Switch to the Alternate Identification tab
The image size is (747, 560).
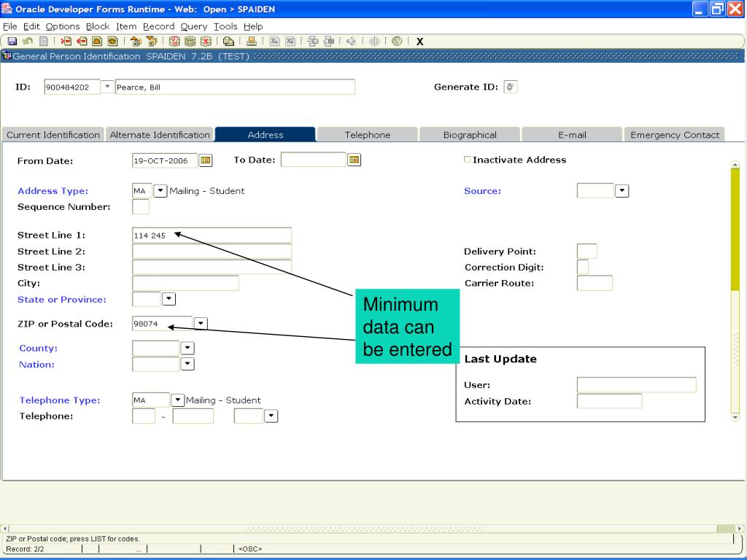[x=160, y=135]
